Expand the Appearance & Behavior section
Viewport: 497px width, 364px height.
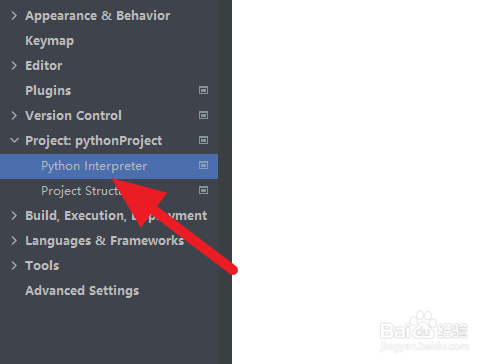point(14,16)
